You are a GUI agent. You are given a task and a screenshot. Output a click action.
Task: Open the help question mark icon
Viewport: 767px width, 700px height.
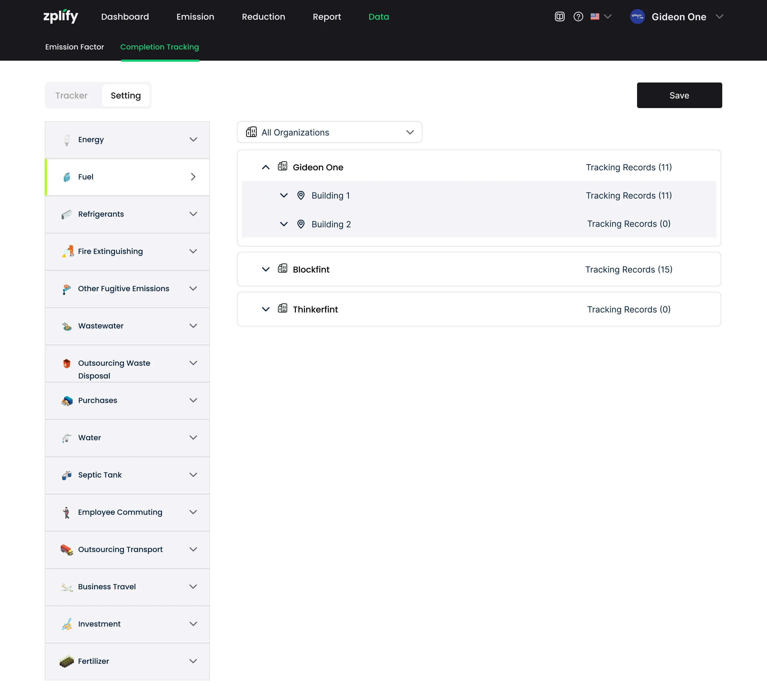tap(578, 17)
